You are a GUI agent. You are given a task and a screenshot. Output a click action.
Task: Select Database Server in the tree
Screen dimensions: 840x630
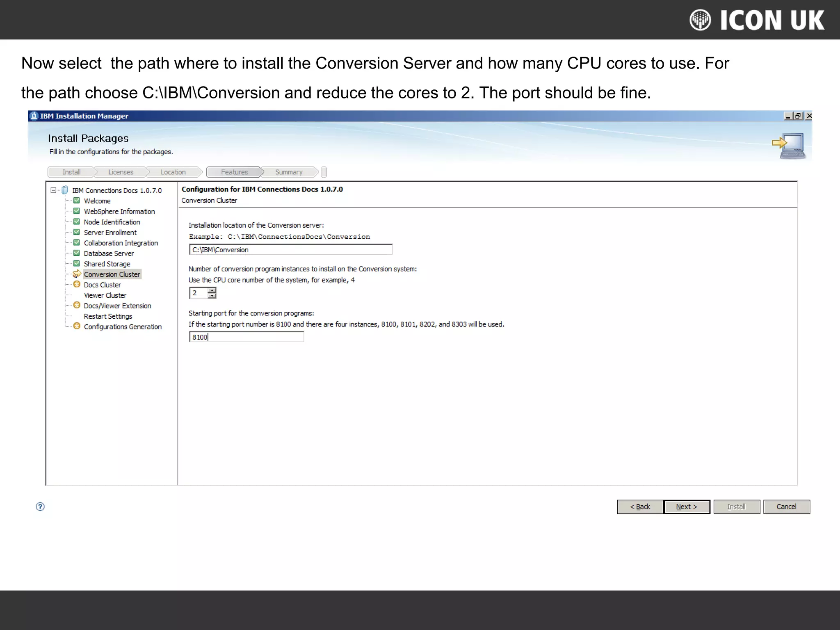click(109, 253)
